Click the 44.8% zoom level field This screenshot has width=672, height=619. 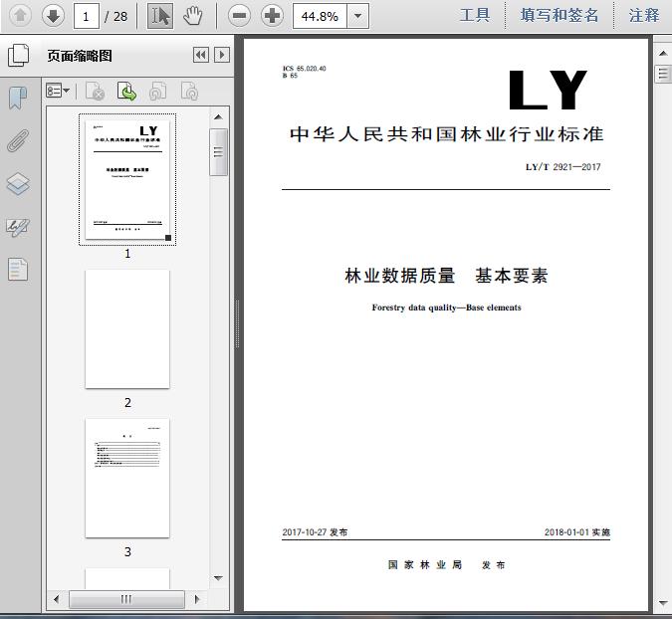(320, 16)
